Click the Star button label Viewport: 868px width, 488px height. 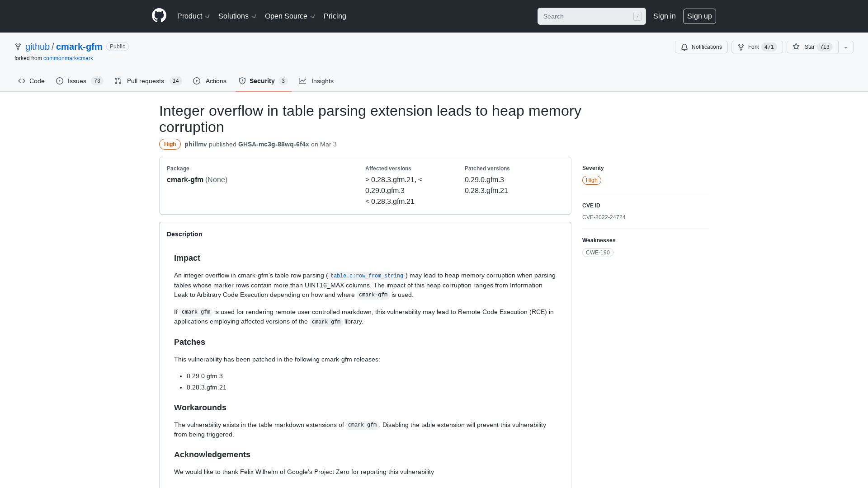tap(809, 47)
